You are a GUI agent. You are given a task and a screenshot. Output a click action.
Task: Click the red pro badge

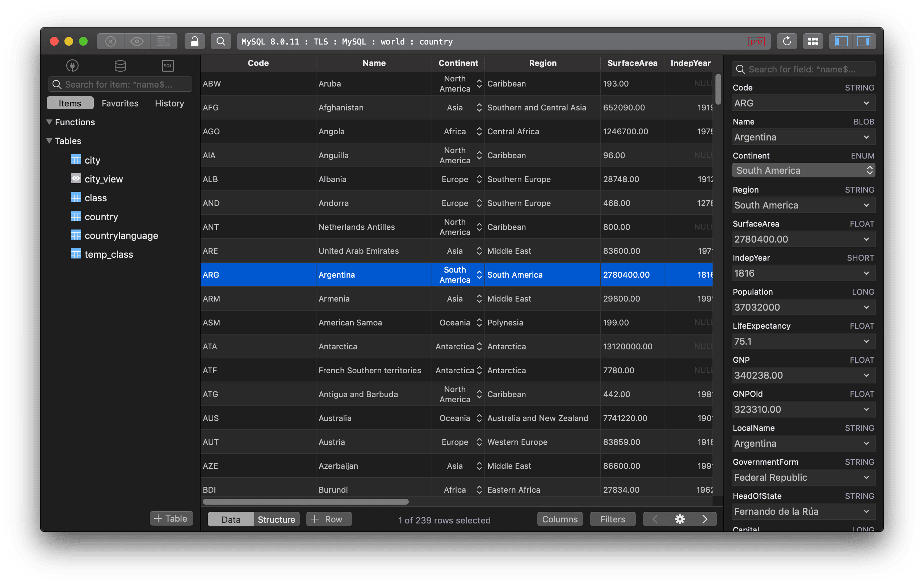point(756,41)
